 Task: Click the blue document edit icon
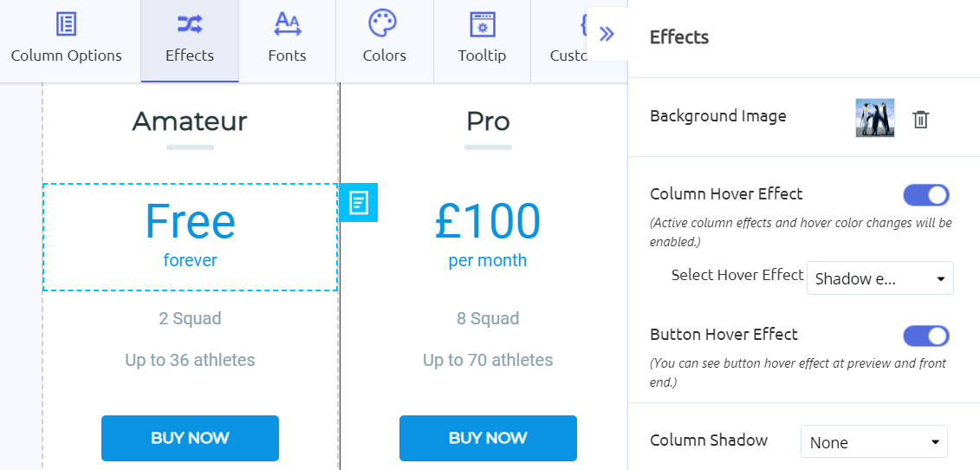click(359, 202)
